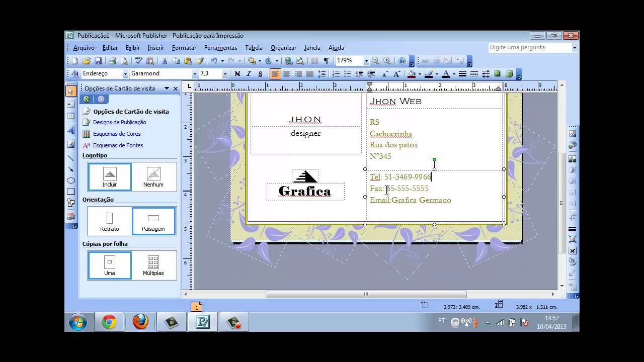Screen dimensions: 644x362
Task: Toggle Italic (I) formatting
Action: (249, 74)
